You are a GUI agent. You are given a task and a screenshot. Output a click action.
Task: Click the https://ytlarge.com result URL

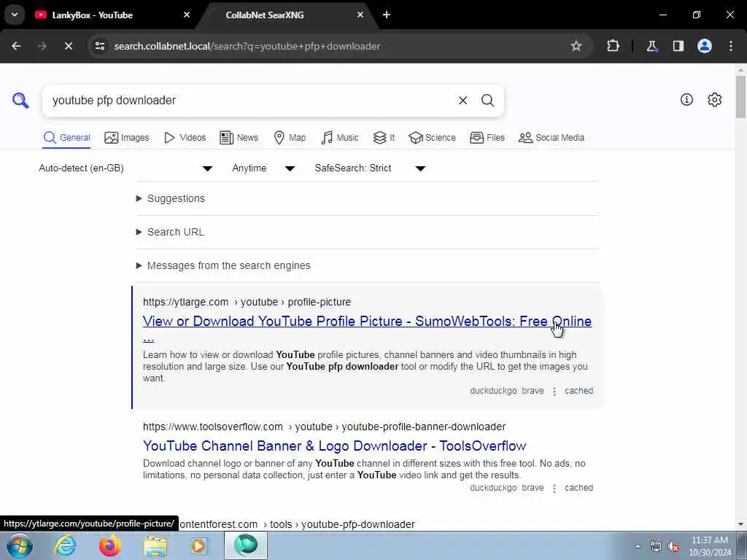(x=185, y=302)
